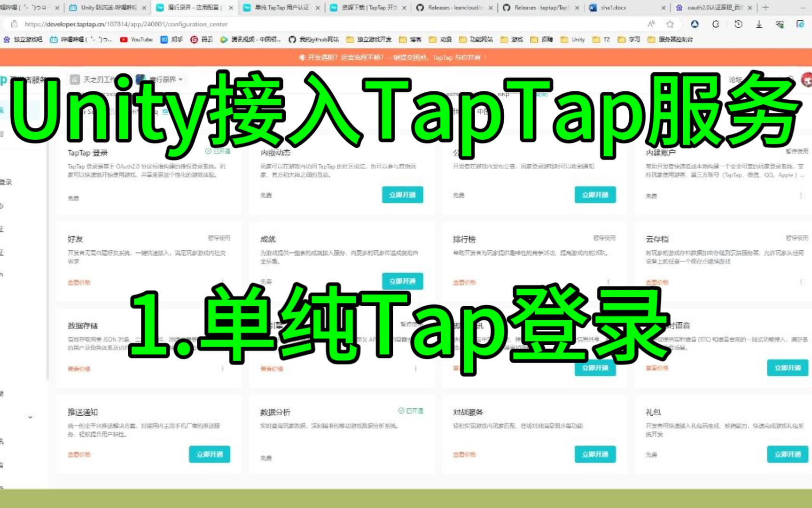812x508 pixels.
Task: Expand the '功能网站' bookmark folder
Action: (476, 40)
